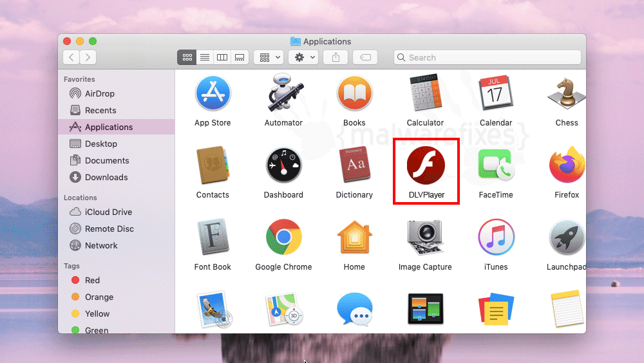This screenshot has height=363, width=644.
Task: Select the Image Capture app
Action: click(x=425, y=237)
